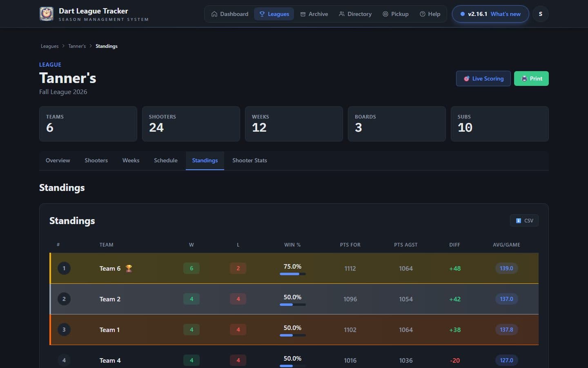
Task: Select the Standings tab
Action: point(205,160)
